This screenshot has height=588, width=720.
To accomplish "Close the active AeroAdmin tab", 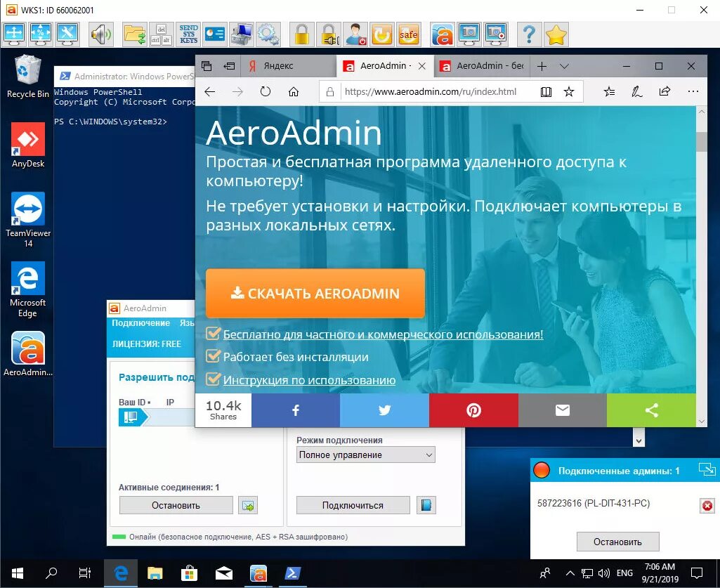I will coord(422,66).
